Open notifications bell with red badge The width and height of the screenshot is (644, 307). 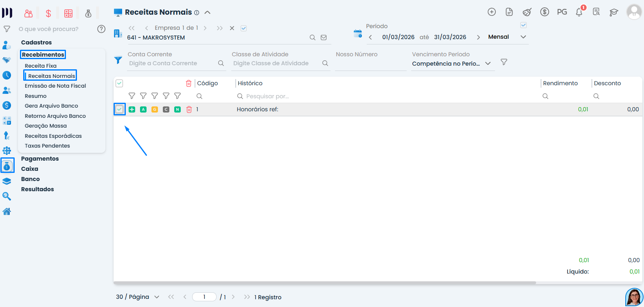[x=579, y=12]
